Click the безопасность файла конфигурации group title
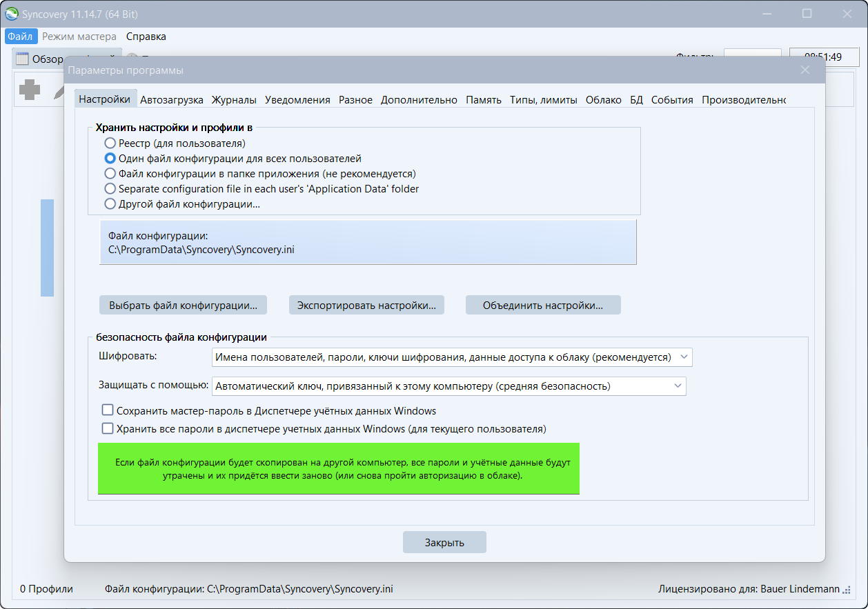 coord(181,337)
